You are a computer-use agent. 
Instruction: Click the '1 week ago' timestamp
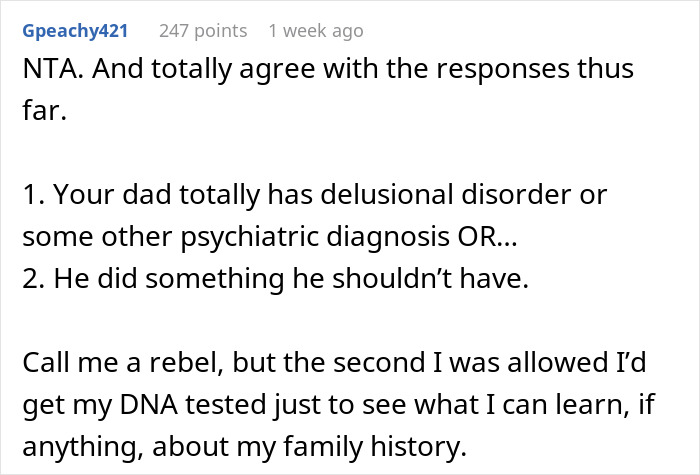point(315,31)
